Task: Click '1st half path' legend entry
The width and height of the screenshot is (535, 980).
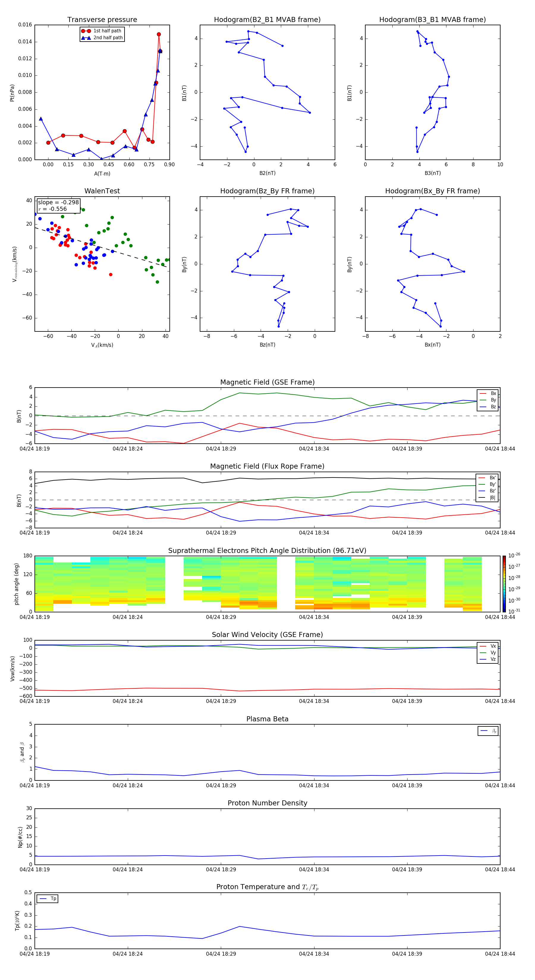Action: 102,31
